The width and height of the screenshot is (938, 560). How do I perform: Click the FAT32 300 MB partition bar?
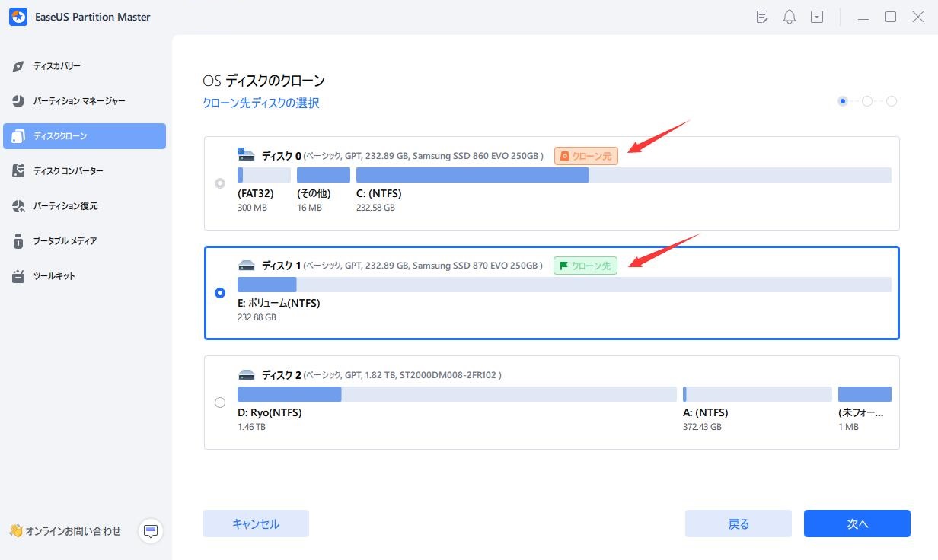pos(264,175)
